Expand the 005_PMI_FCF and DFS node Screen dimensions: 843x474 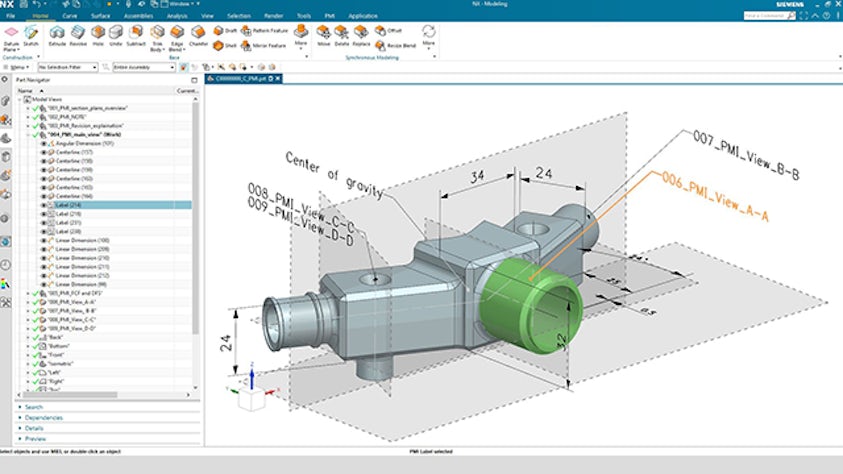[x=28, y=293]
